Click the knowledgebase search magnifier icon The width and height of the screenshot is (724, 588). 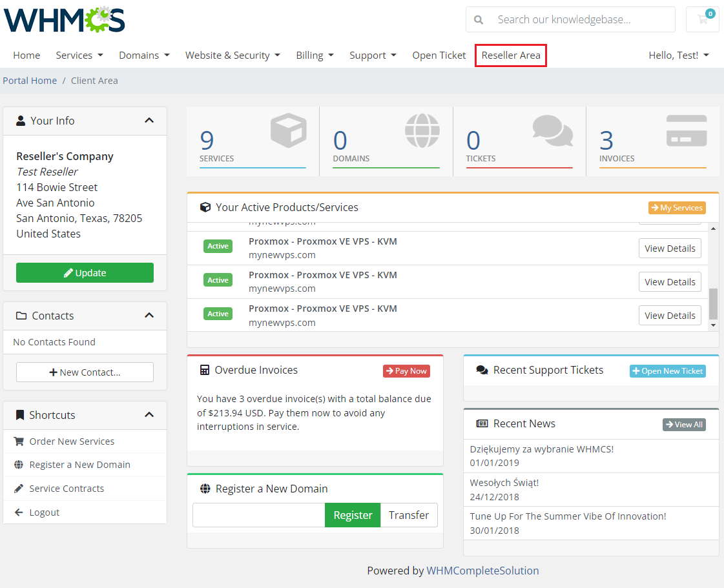click(x=479, y=20)
